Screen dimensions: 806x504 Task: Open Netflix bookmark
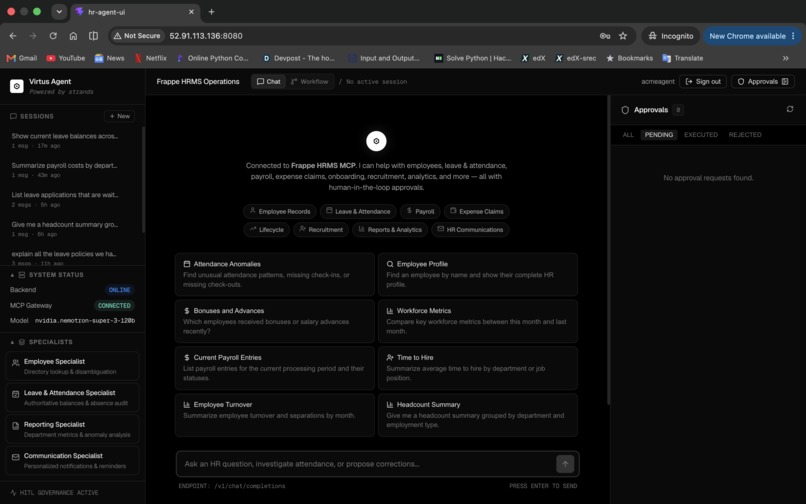click(151, 58)
